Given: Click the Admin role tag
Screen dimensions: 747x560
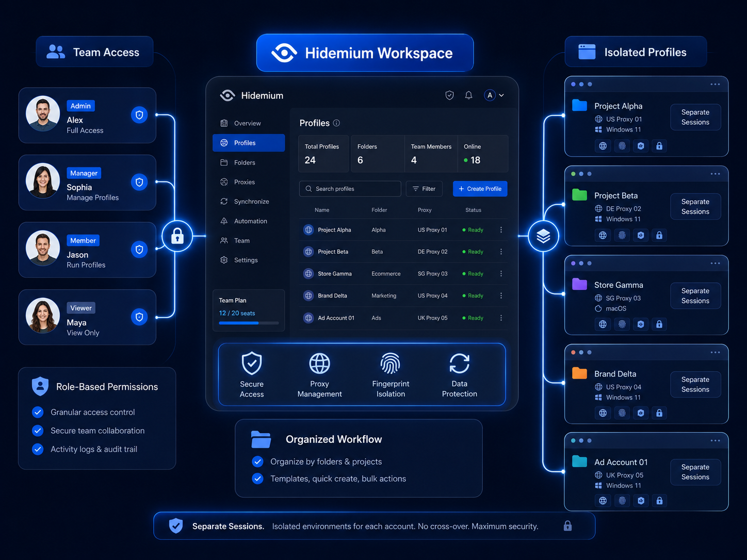Looking at the screenshot, I should coord(80,106).
